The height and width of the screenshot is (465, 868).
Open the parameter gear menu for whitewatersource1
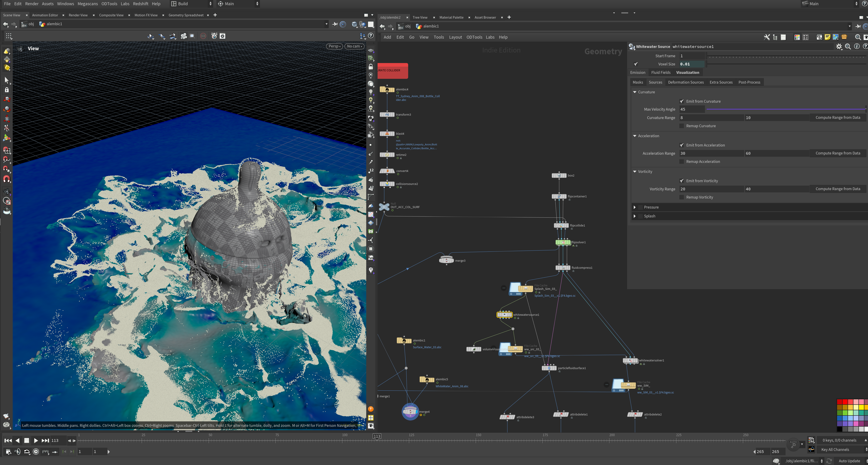(x=839, y=47)
